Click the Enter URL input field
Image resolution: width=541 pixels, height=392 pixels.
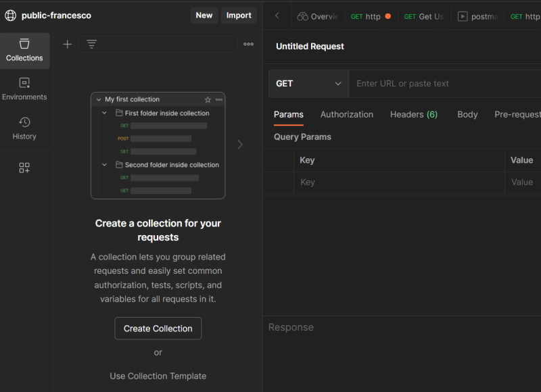pyautogui.click(x=443, y=84)
